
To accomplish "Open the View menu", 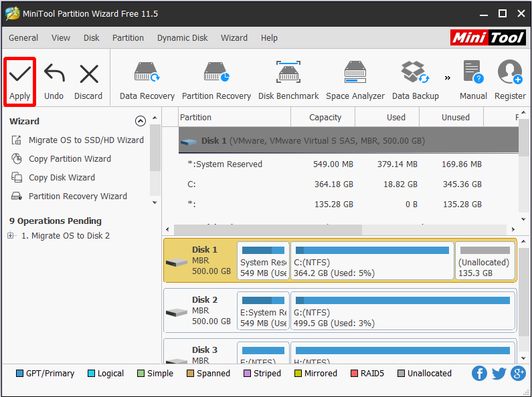I will click(x=61, y=38).
